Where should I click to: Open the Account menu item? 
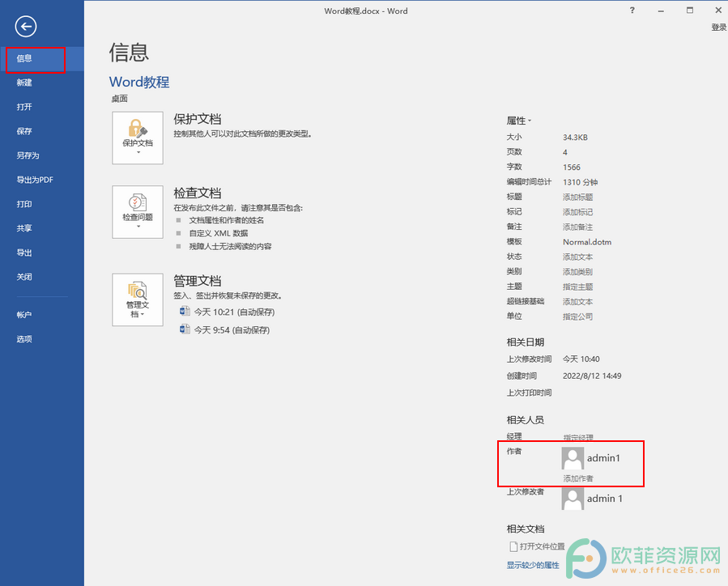pos(42,315)
